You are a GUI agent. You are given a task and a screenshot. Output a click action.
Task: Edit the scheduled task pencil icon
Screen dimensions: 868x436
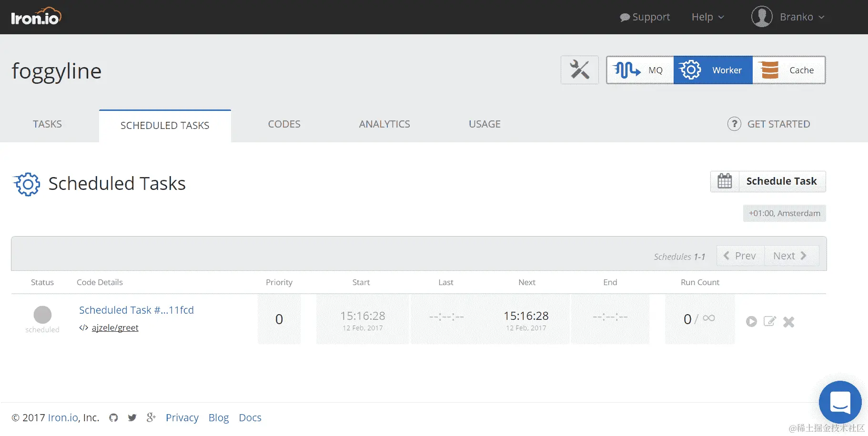pyautogui.click(x=770, y=321)
